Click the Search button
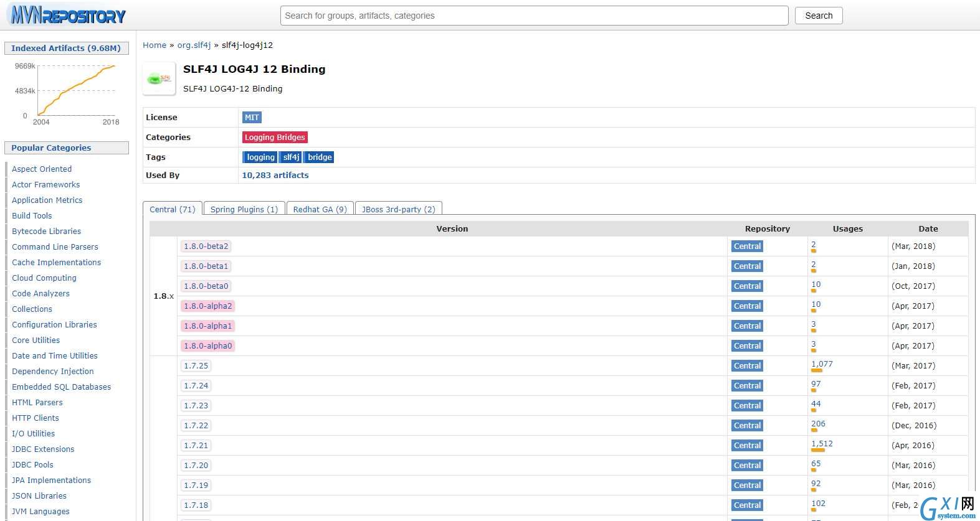 [819, 16]
